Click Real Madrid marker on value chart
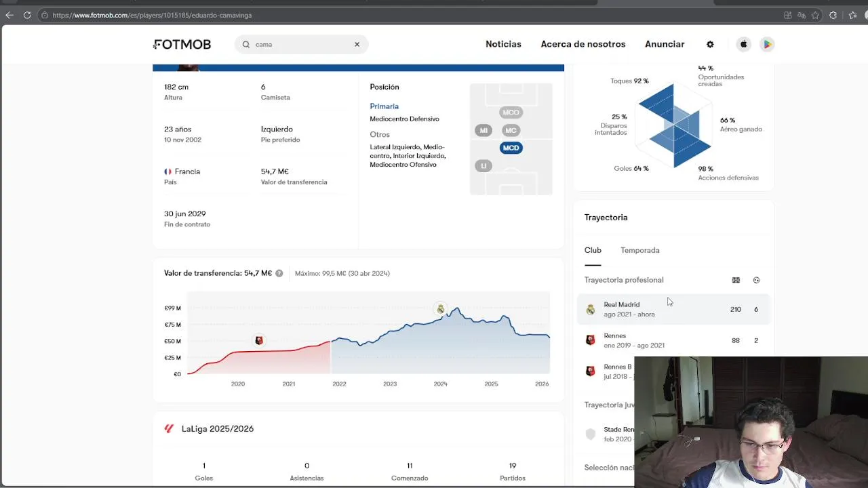868x488 pixels. [x=441, y=309]
